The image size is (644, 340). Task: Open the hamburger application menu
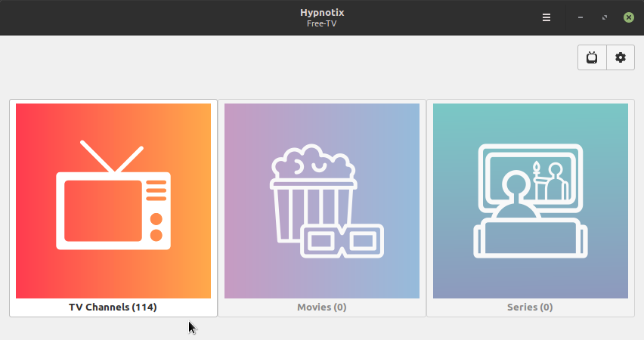(x=546, y=17)
